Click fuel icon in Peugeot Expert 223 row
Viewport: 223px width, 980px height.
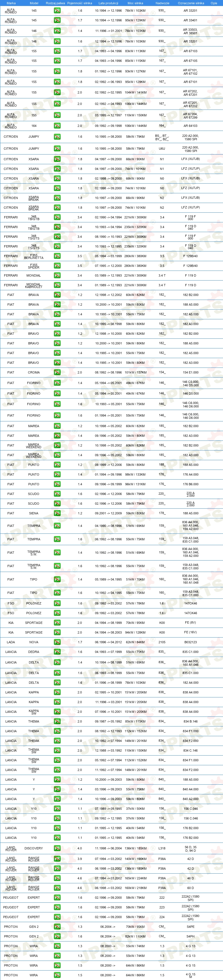click(57, 907)
